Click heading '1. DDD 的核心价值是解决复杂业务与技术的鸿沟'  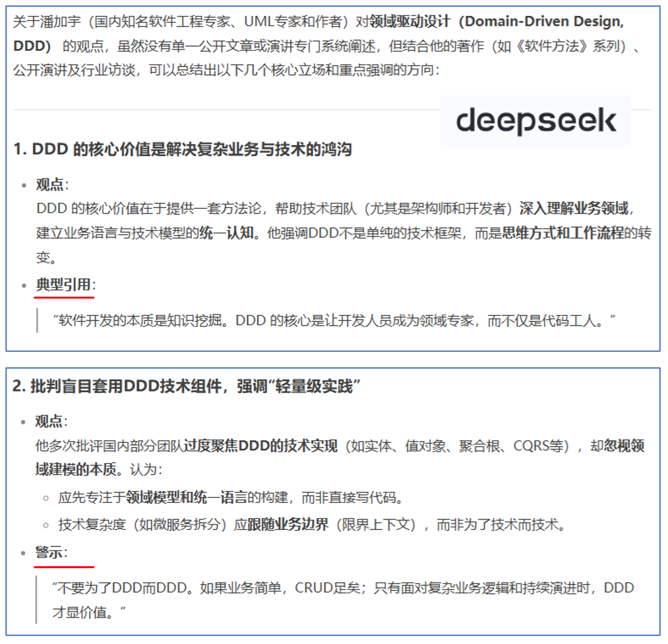coord(183,150)
